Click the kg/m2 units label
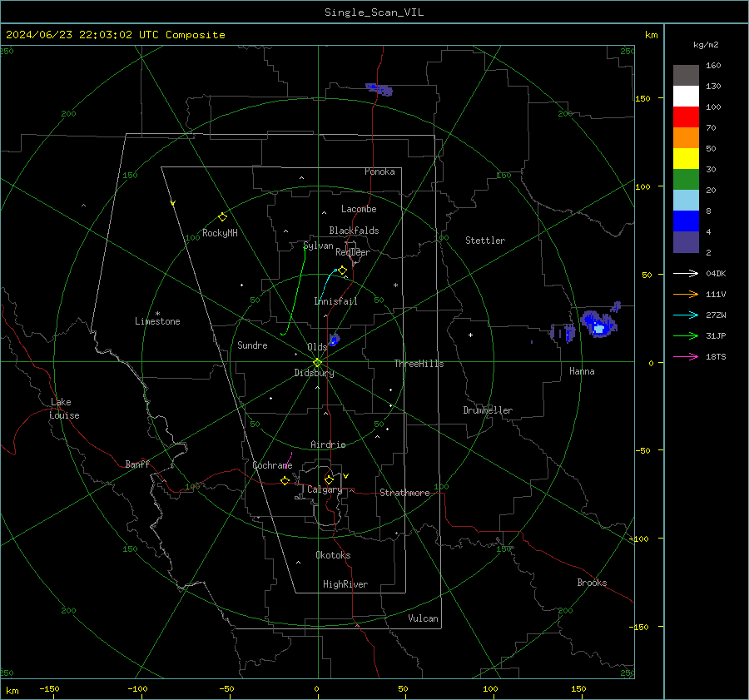The width and height of the screenshot is (749, 700). click(706, 45)
